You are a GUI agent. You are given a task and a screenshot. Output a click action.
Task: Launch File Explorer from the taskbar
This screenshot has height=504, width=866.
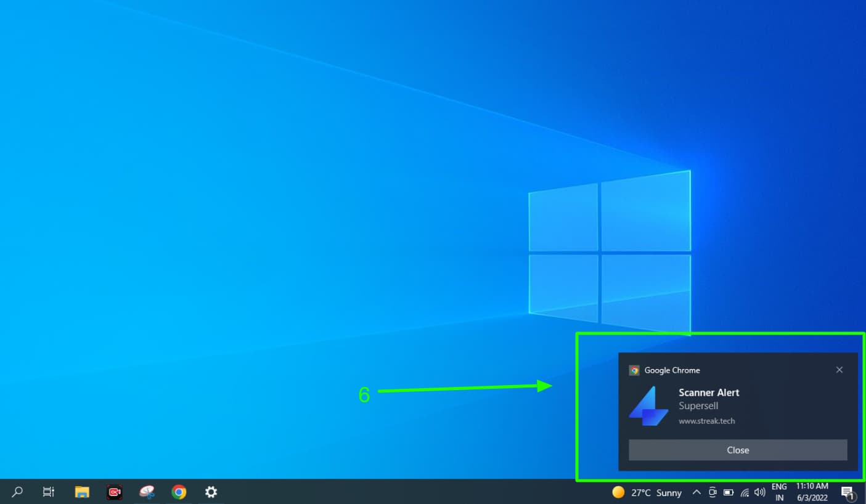click(82, 492)
